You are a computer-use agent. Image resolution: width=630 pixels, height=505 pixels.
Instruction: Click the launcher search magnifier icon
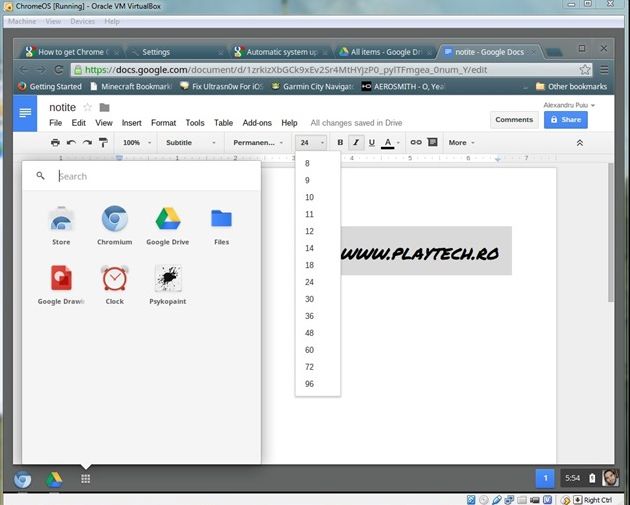(x=41, y=176)
